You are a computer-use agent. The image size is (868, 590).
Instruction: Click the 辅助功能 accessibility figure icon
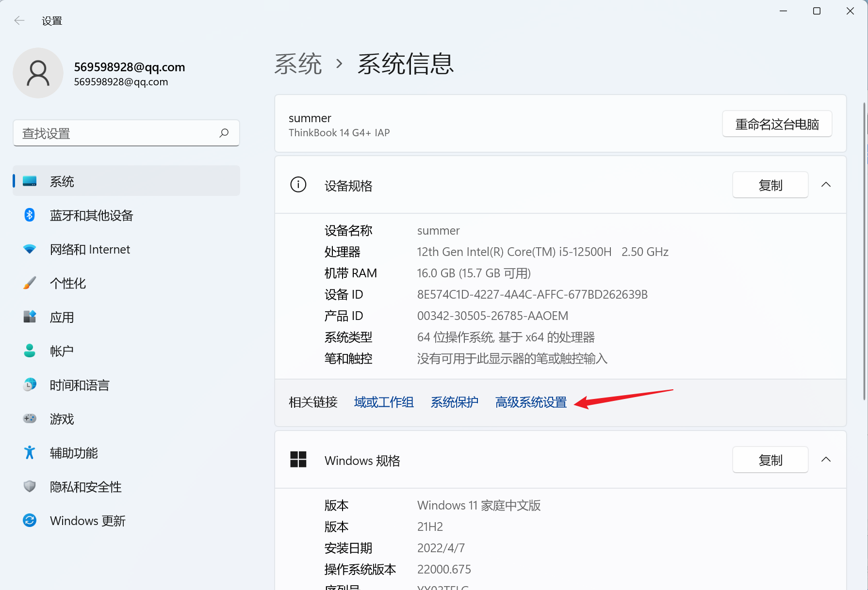[x=30, y=452]
